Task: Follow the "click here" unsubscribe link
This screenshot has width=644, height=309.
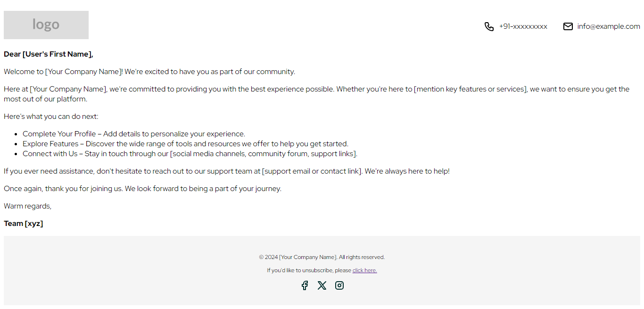Action: point(364,270)
